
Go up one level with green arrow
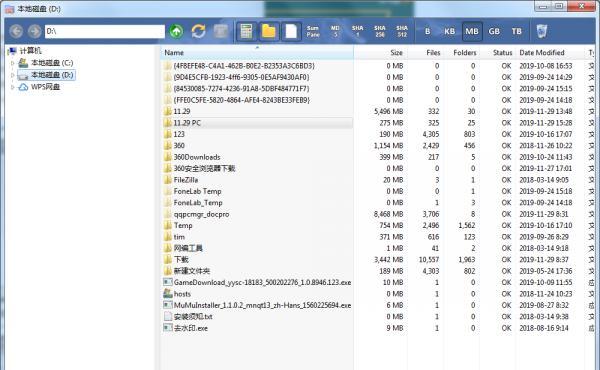coord(176,31)
